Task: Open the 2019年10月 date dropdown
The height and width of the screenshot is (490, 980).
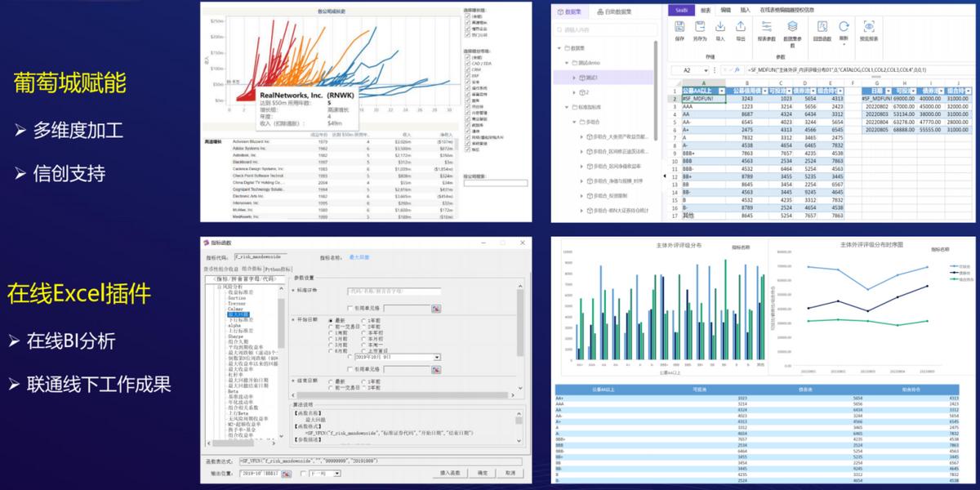Action: (x=436, y=357)
